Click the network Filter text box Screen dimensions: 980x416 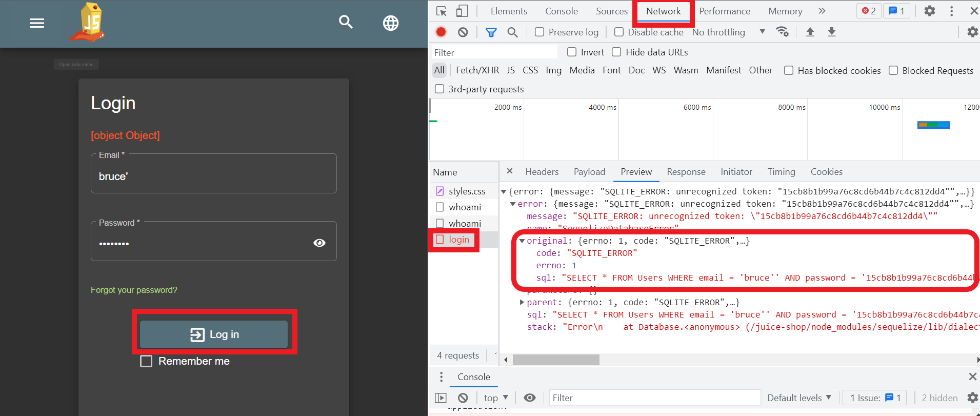(x=494, y=52)
